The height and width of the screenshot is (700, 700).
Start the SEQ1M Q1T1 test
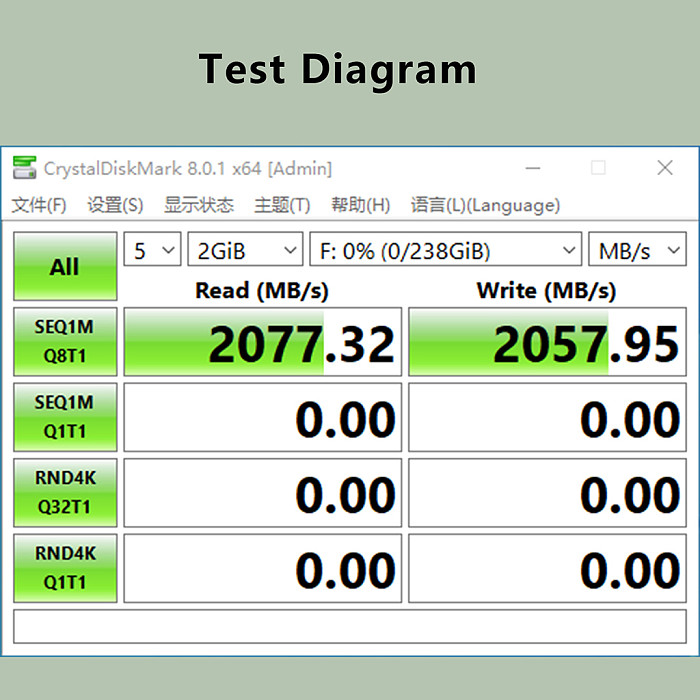[x=65, y=417]
